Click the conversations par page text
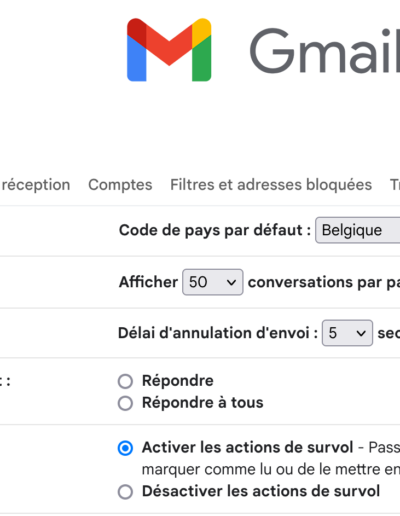 [x=324, y=282]
